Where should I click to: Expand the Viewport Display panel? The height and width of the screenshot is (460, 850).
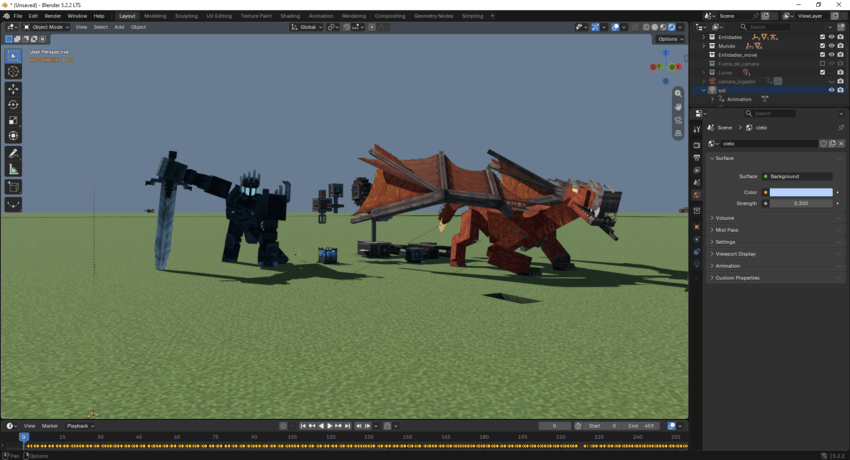coord(776,254)
